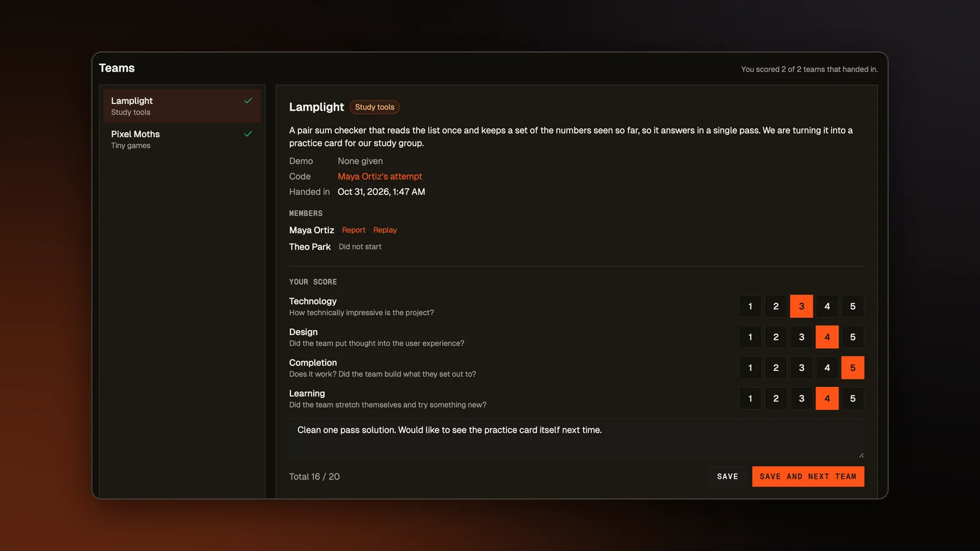Rate Completion as 4
The height and width of the screenshot is (551, 980).
(827, 367)
